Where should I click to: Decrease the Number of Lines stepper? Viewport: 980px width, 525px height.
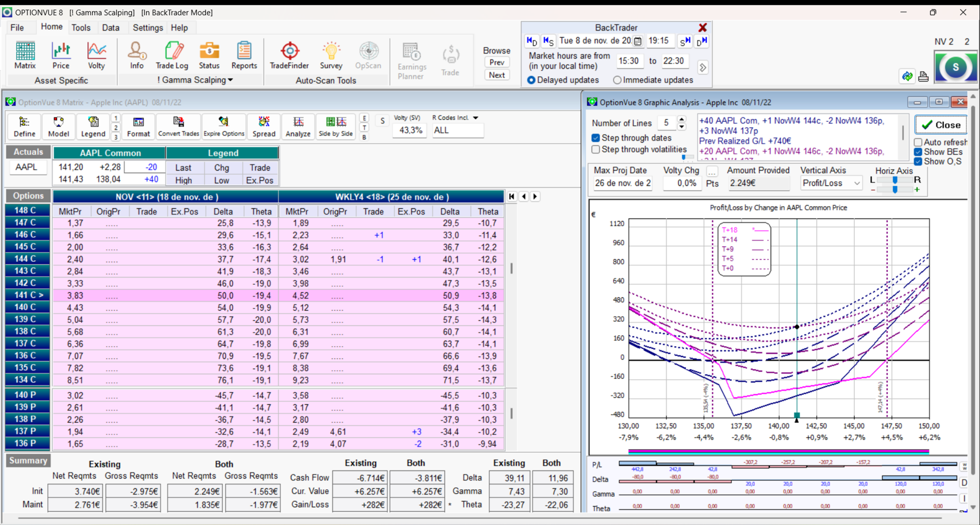click(682, 127)
